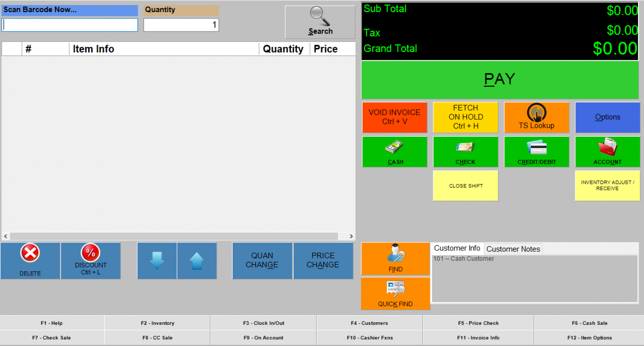Image resolution: width=644 pixels, height=346 pixels.
Task: Click the right arrow of the horizontal scrollbar
Action: (351, 236)
